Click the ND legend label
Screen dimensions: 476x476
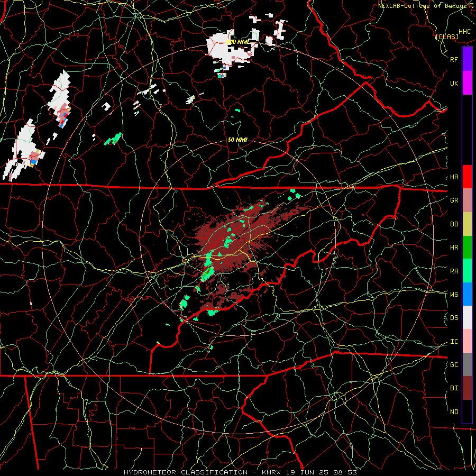pos(454,412)
